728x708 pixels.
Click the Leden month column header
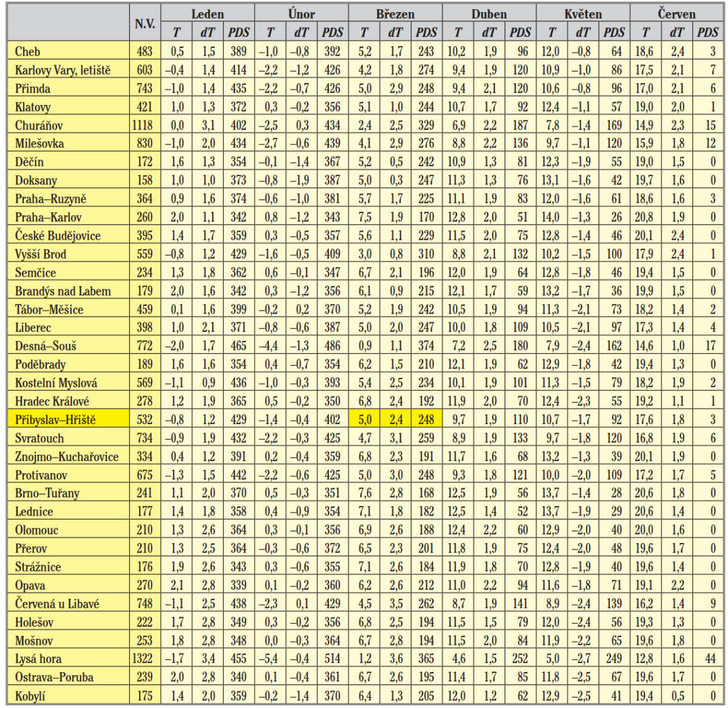[207, 13]
